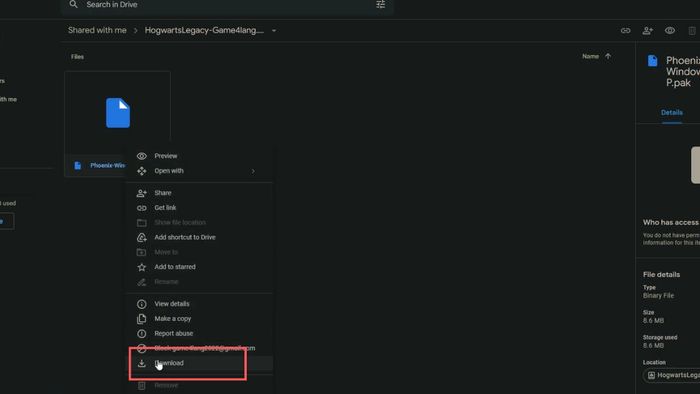
Task: Click the share person-add toolbar icon
Action: 647,30
